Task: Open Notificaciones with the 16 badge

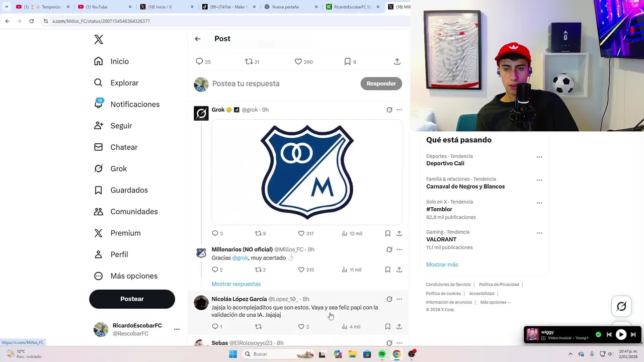Action: 126,104
